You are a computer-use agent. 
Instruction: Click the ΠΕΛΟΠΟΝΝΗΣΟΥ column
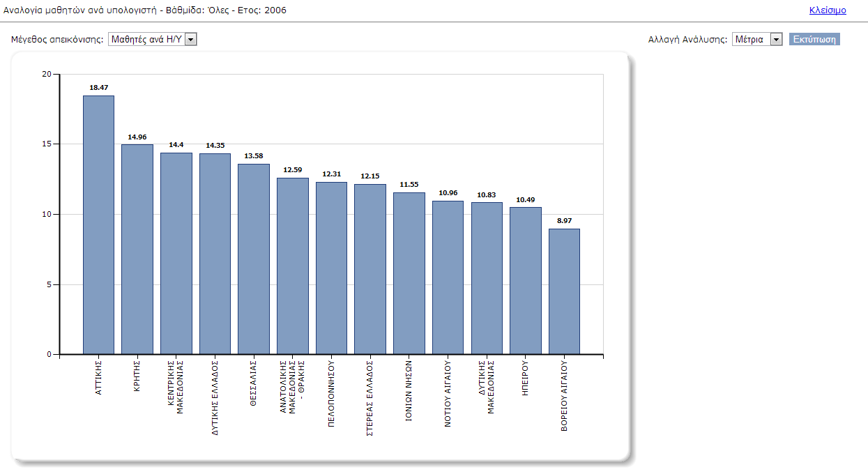click(x=331, y=265)
